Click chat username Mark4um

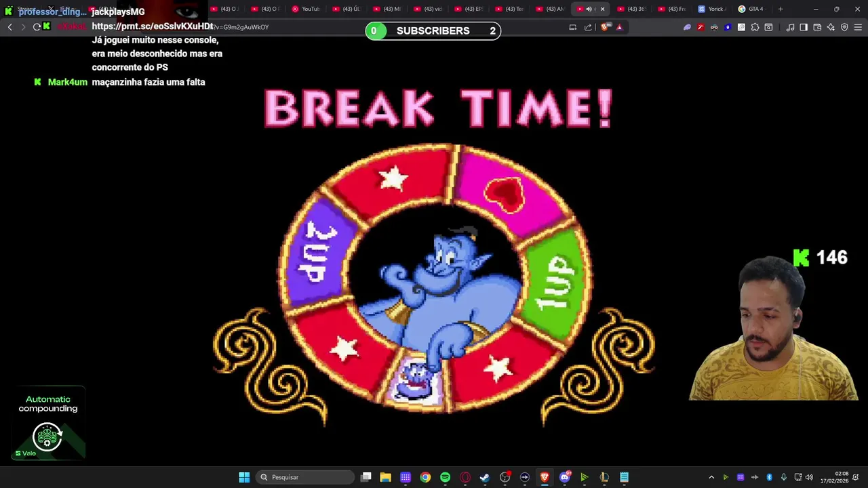point(68,82)
